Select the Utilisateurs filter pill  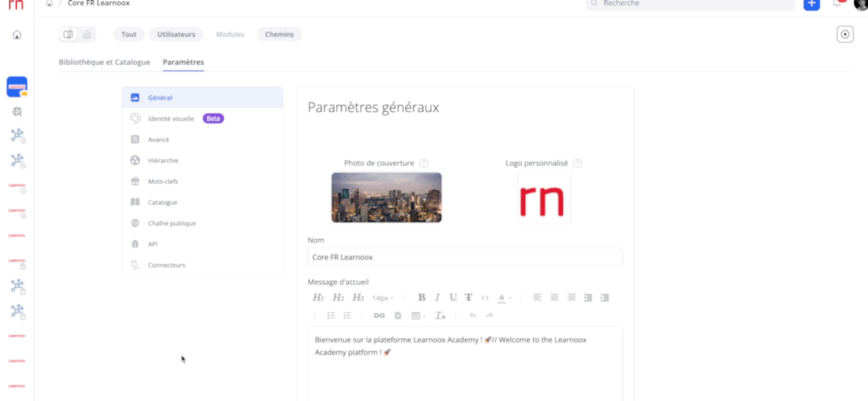pos(176,34)
